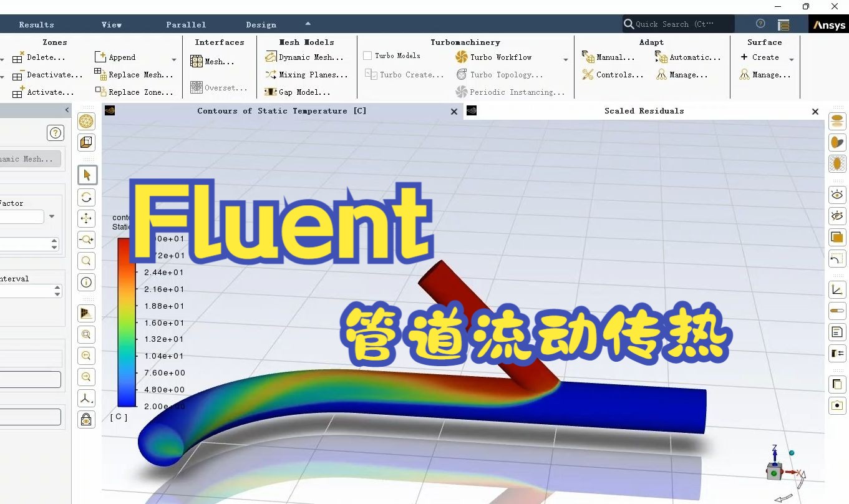Open Manage... in Surface group
This screenshot has width=849, height=504.
(x=765, y=75)
